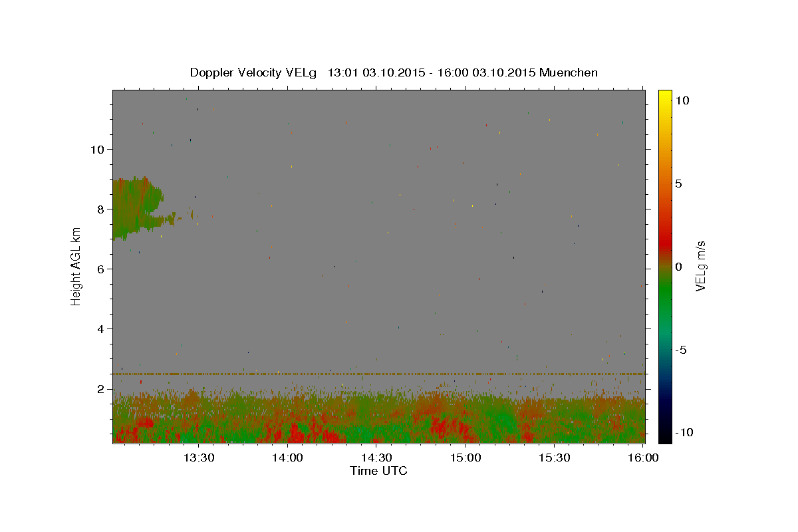Click the 15:00 time tick label

pos(465,458)
